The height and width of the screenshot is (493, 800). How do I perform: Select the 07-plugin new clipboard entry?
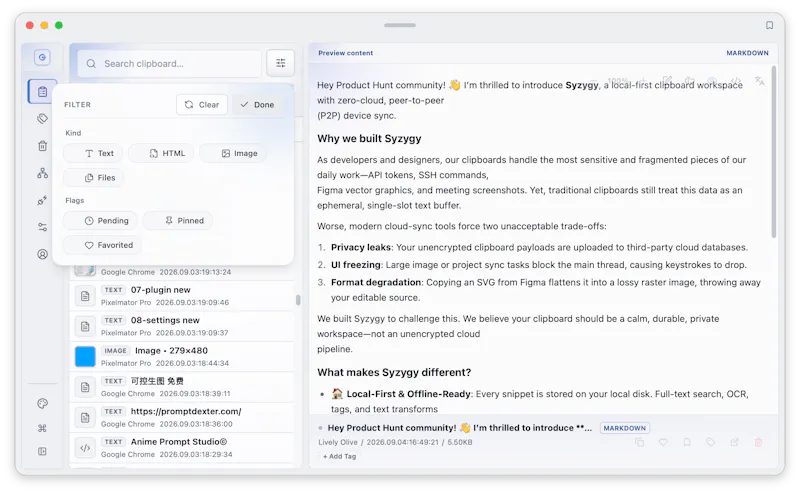(183, 296)
